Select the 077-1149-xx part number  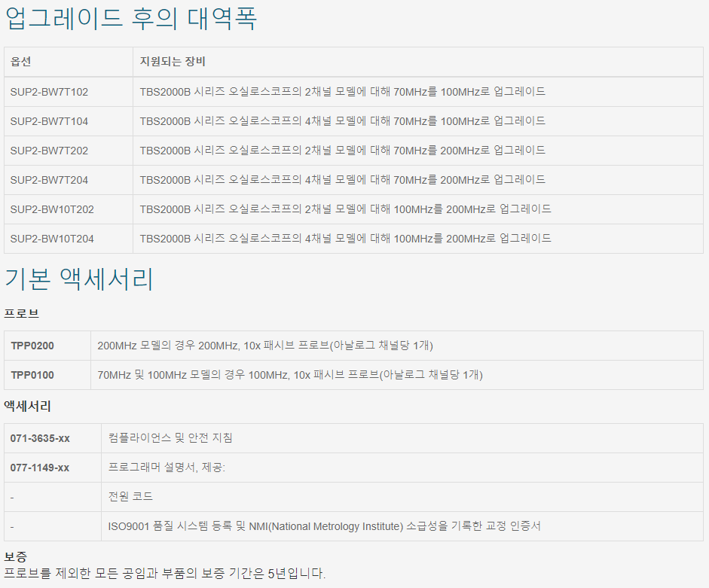[40, 468]
